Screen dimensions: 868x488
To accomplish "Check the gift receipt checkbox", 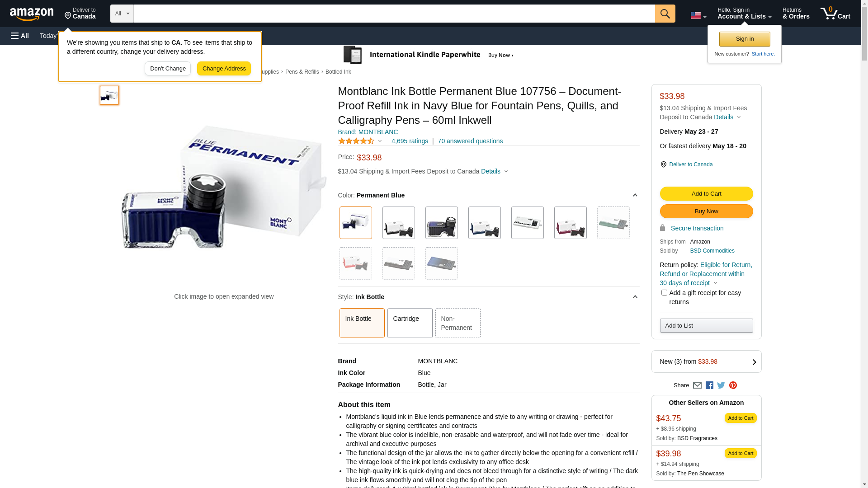I will (x=664, y=293).
